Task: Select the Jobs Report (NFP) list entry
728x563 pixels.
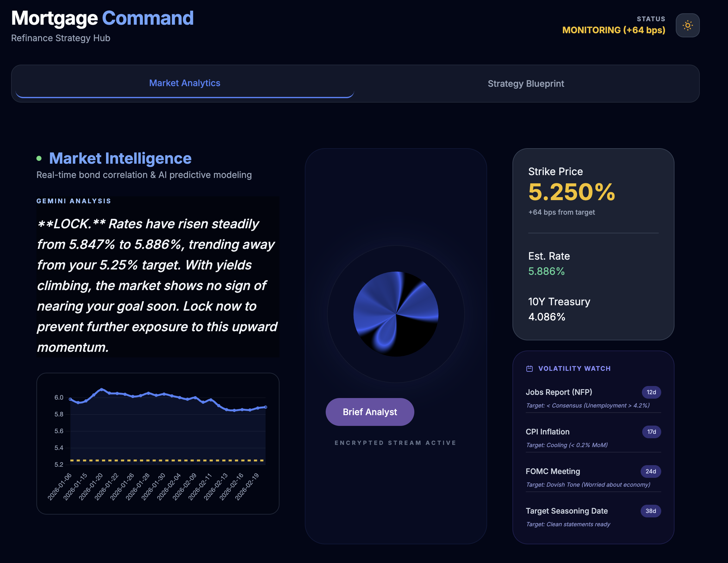Action: tap(559, 392)
